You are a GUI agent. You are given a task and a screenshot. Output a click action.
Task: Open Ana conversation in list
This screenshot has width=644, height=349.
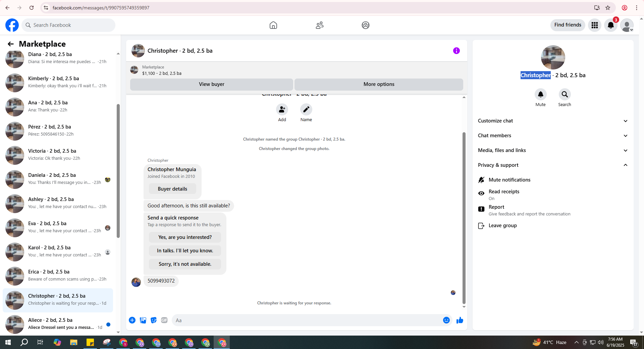pyautogui.click(x=58, y=107)
